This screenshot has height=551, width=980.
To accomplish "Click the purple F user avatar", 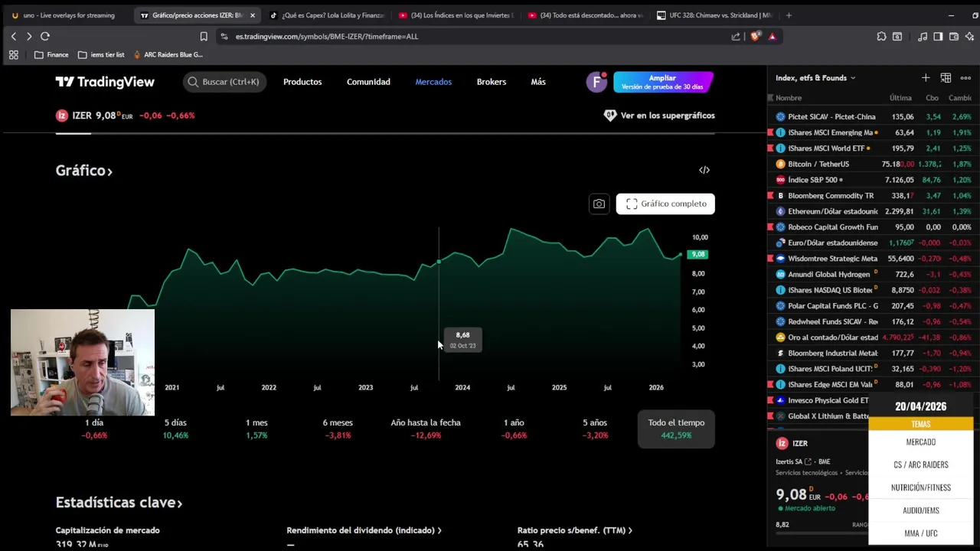I will coord(596,82).
